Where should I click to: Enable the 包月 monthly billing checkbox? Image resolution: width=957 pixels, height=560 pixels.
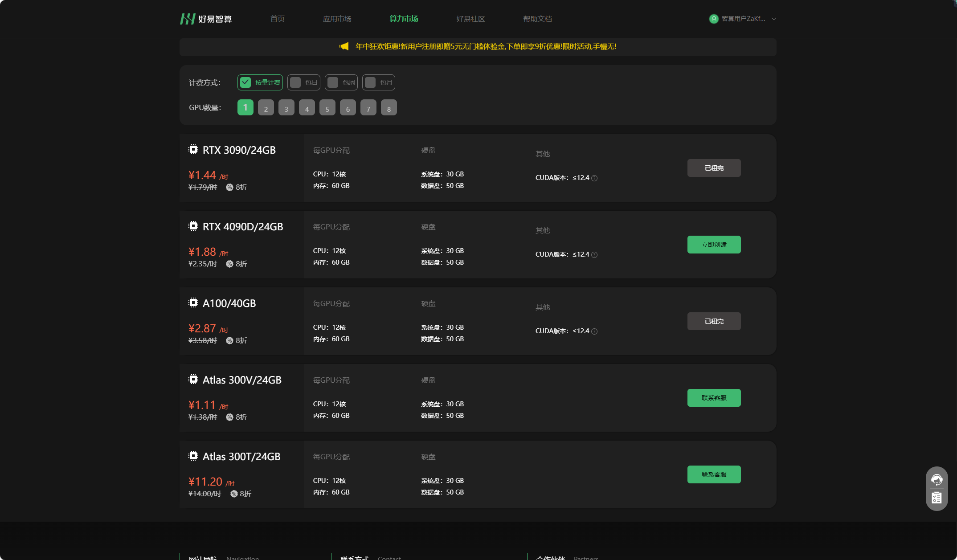370,82
